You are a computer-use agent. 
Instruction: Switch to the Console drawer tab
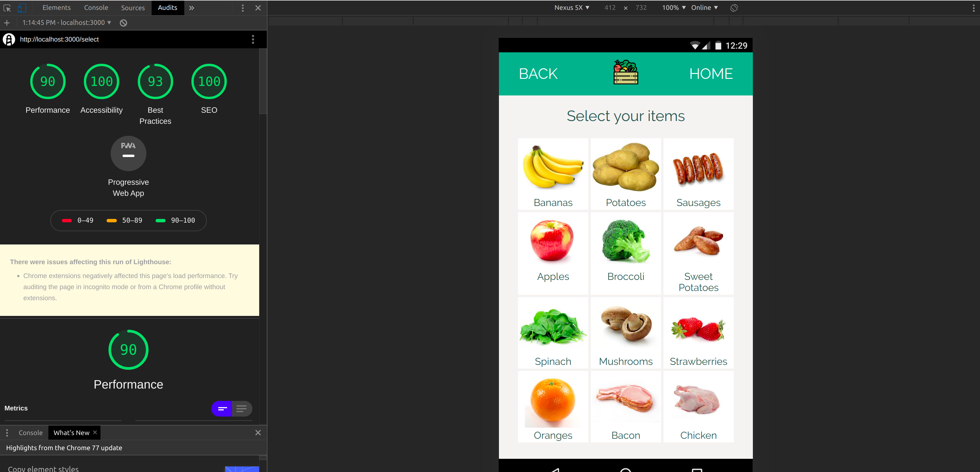coord(31,433)
